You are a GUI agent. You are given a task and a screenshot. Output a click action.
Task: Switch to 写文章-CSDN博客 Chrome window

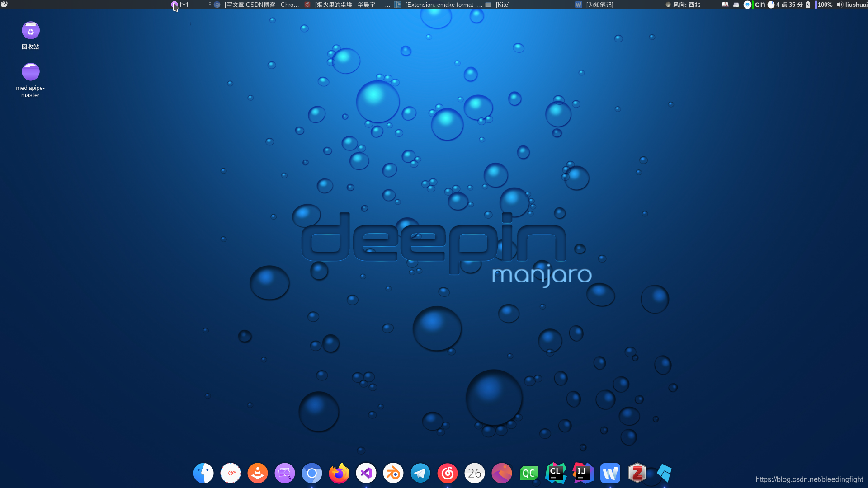[x=256, y=5]
